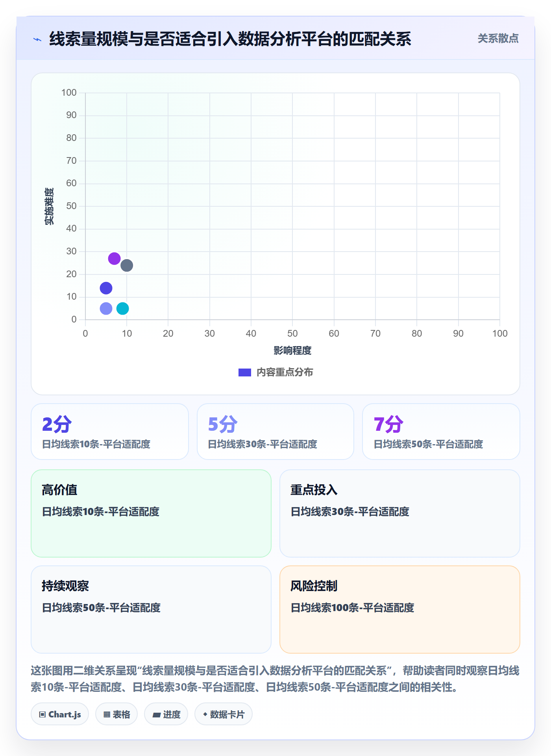Click the 持续观察 quadrant card
Image resolution: width=551 pixels, height=756 pixels.
click(x=151, y=610)
